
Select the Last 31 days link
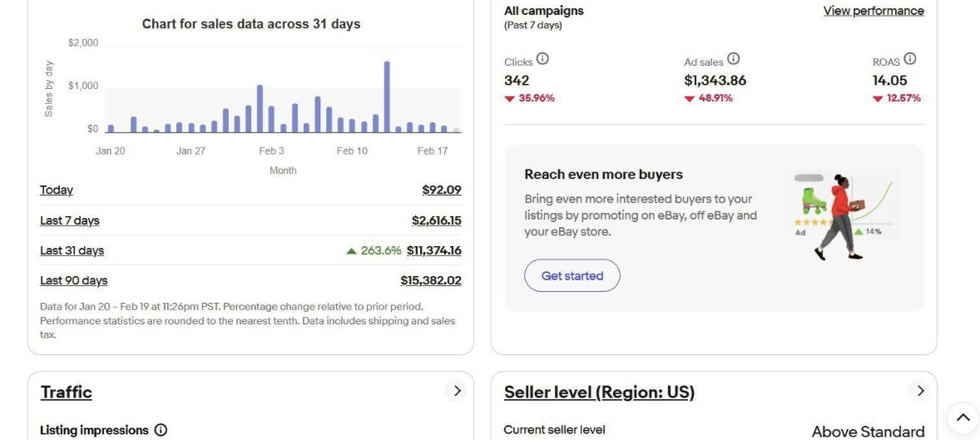click(72, 250)
